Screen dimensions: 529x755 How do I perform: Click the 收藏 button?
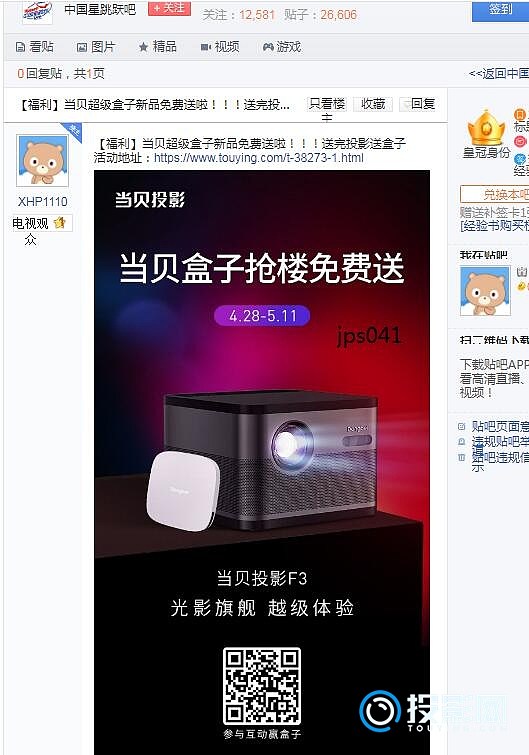pos(373,104)
